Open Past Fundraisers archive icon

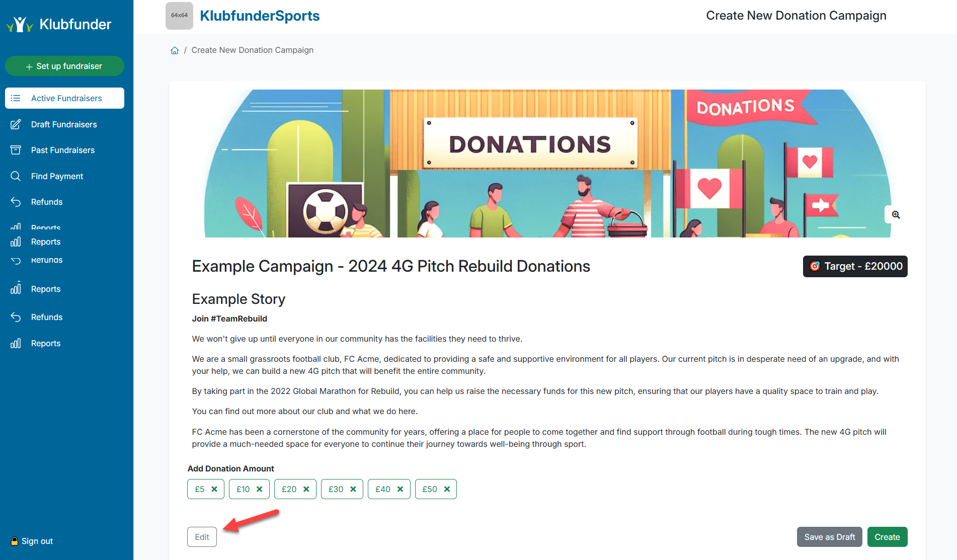point(15,150)
